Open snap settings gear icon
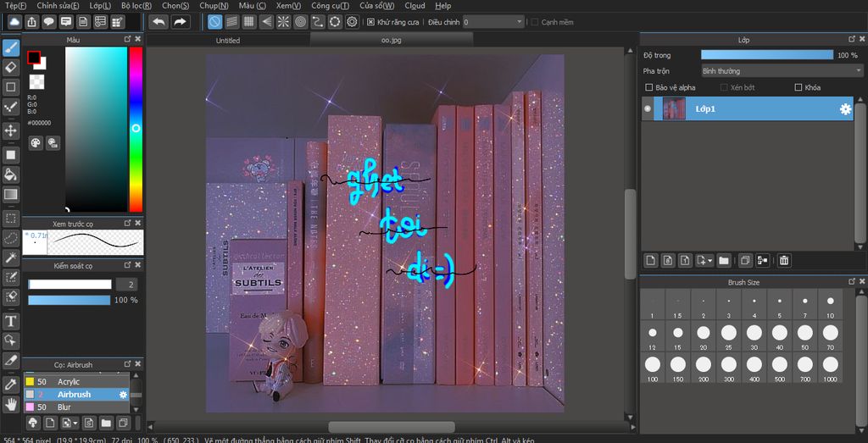The image size is (868, 443). 352,21
